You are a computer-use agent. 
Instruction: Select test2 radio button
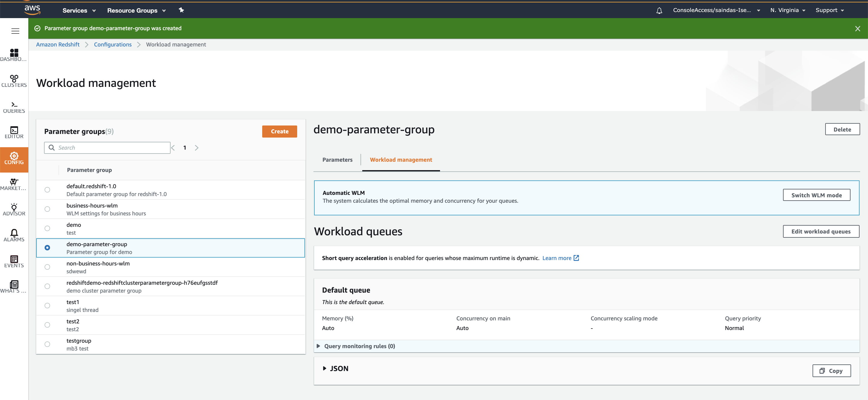click(x=47, y=325)
